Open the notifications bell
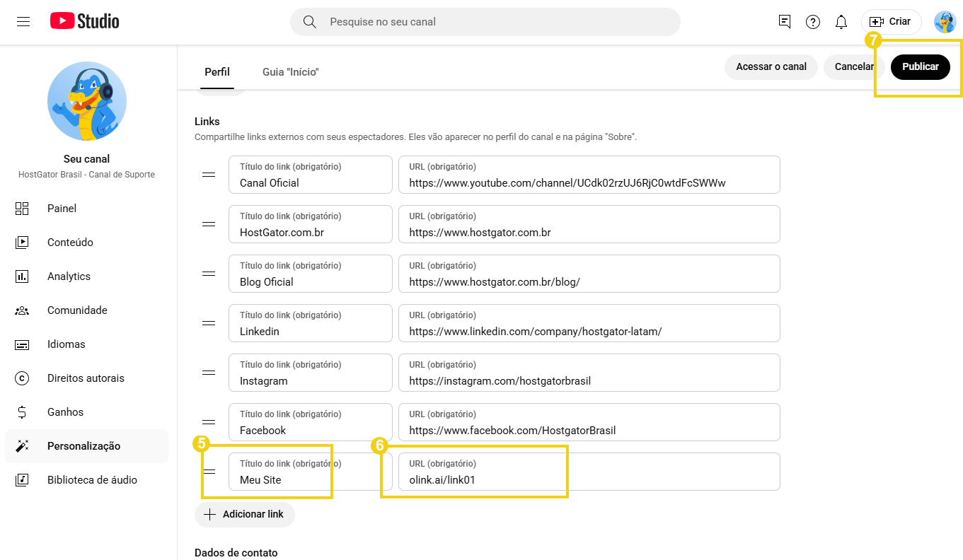The height and width of the screenshot is (560, 963). click(841, 22)
